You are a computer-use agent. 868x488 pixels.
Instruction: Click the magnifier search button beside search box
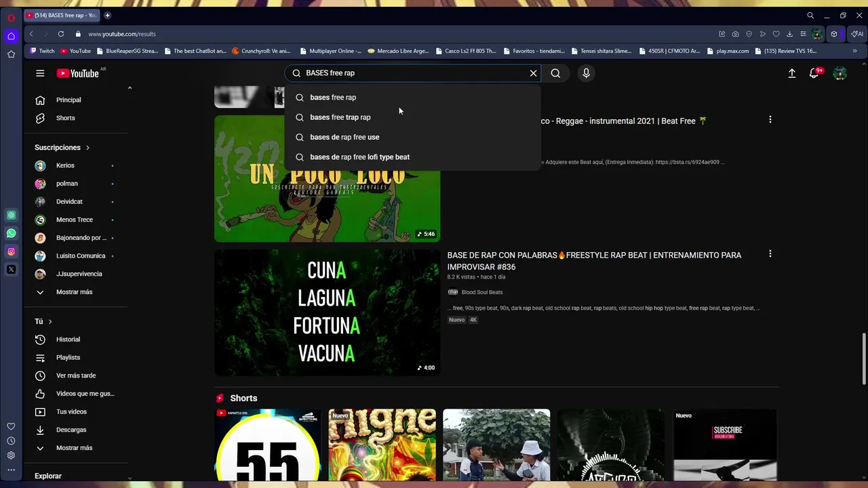555,73
